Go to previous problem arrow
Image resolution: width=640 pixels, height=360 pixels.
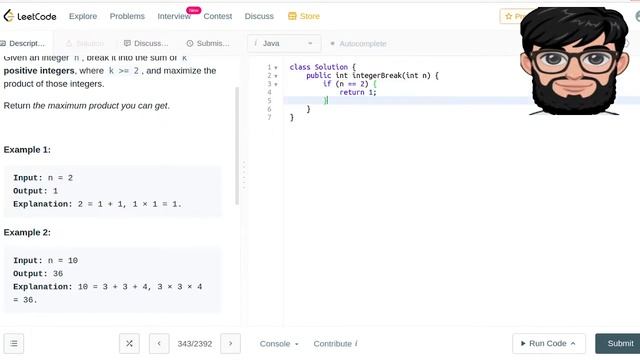tap(159, 343)
